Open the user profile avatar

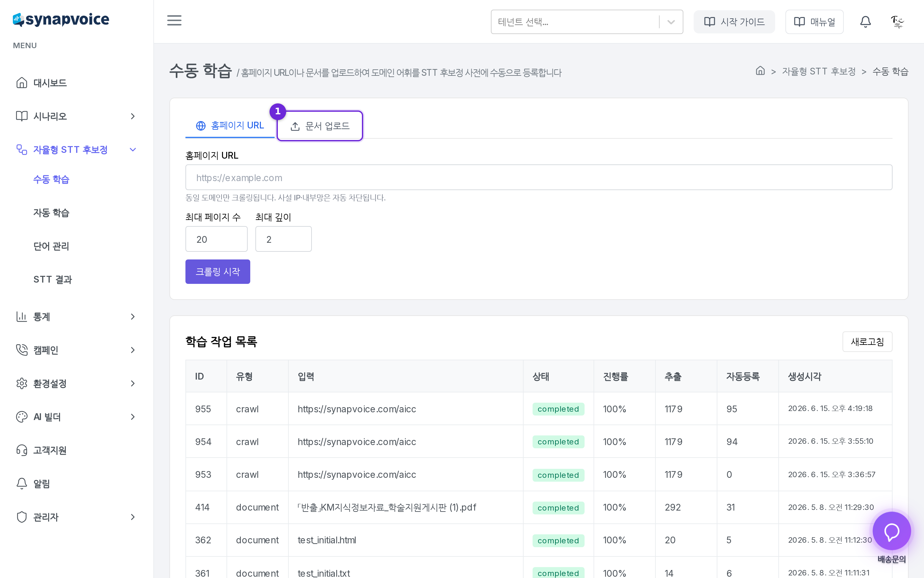[897, 22]
